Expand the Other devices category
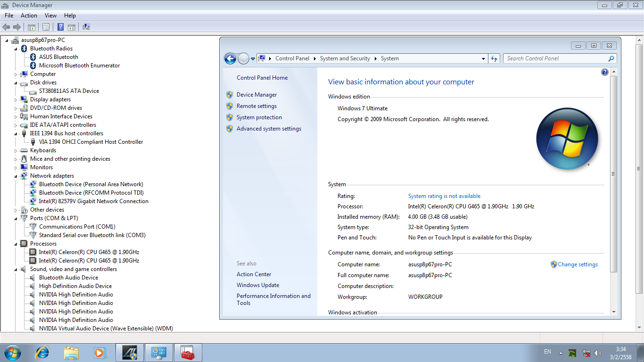Screen dimensions: 644x362 tap(16, 210)
